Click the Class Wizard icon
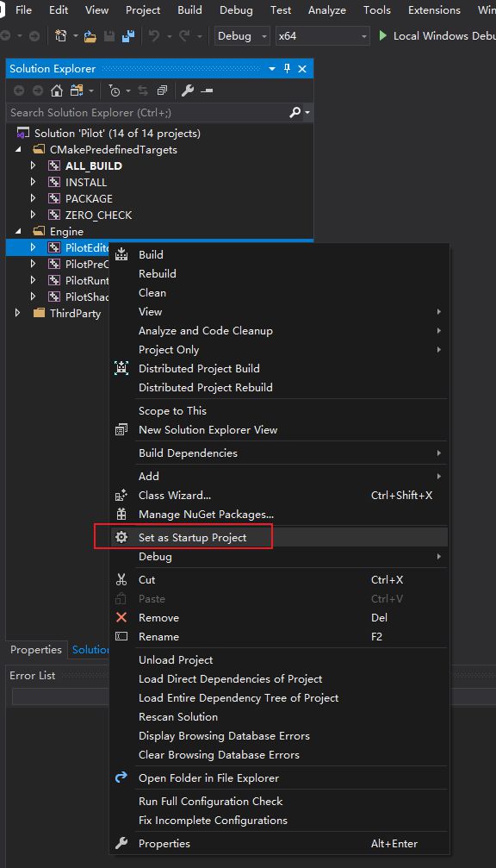The height and width of the screenshot is (868, 496). 121,495
